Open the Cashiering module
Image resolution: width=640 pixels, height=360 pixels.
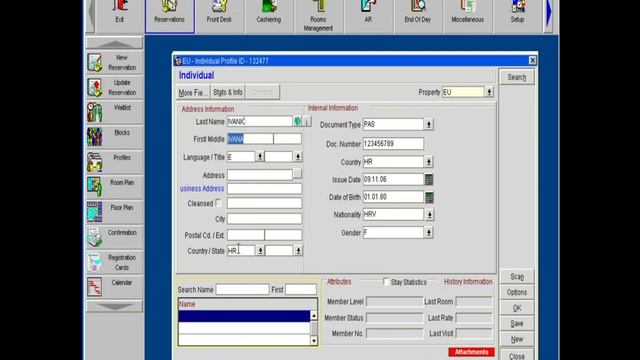[269, 16]
